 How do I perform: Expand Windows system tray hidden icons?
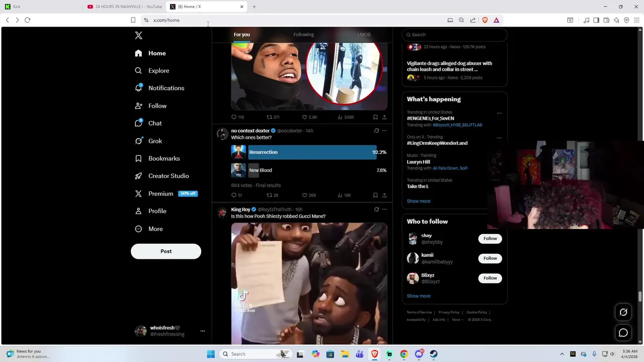pyautogui.click(x=562, y=354)
